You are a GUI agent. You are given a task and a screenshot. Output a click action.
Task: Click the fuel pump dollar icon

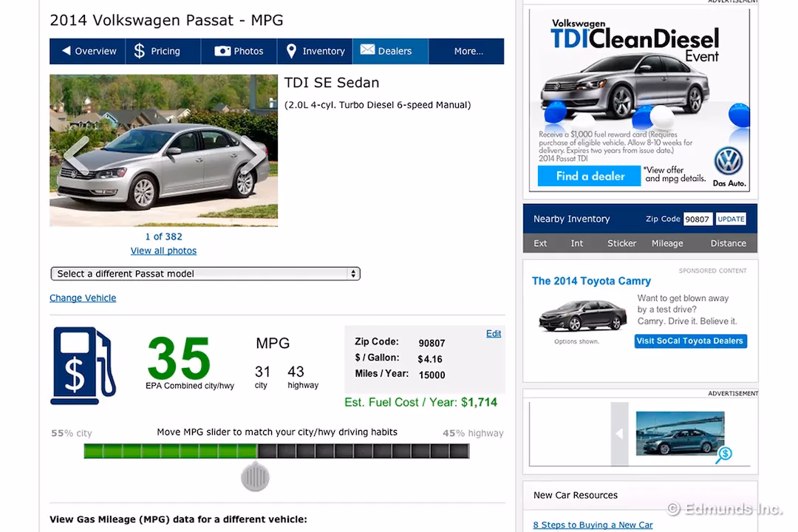(x=83, y=365)
